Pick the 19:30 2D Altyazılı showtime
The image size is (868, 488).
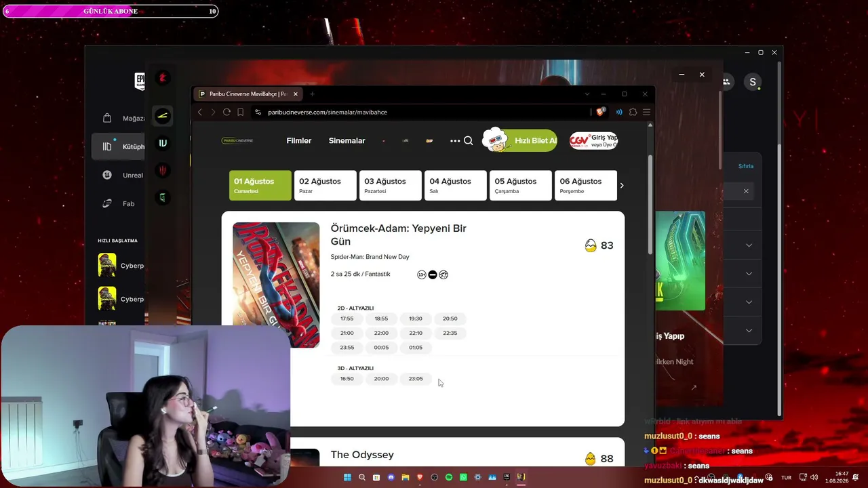point(416,319)
